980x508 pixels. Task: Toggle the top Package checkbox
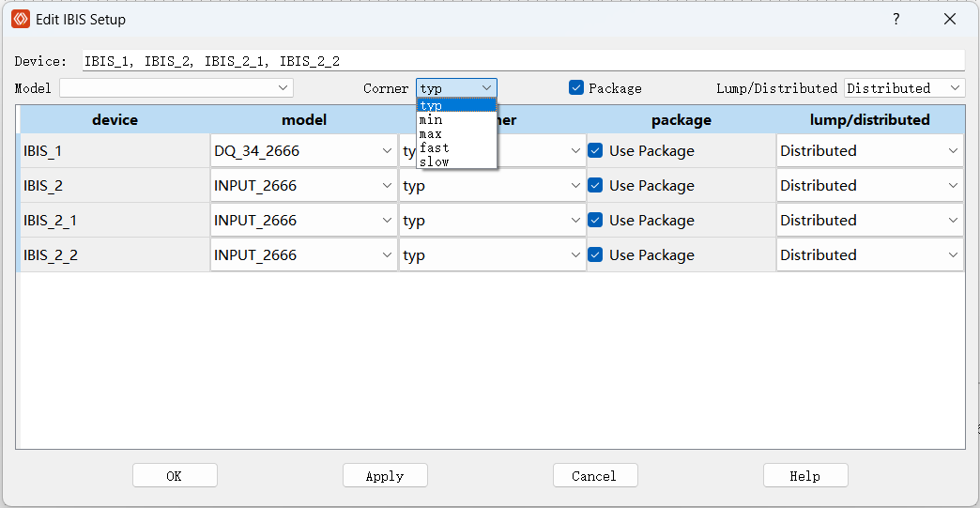[x=576, y=88]
